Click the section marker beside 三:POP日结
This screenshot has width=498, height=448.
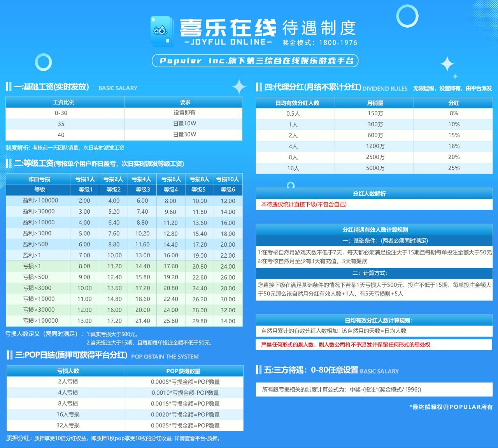coord(9,356)
